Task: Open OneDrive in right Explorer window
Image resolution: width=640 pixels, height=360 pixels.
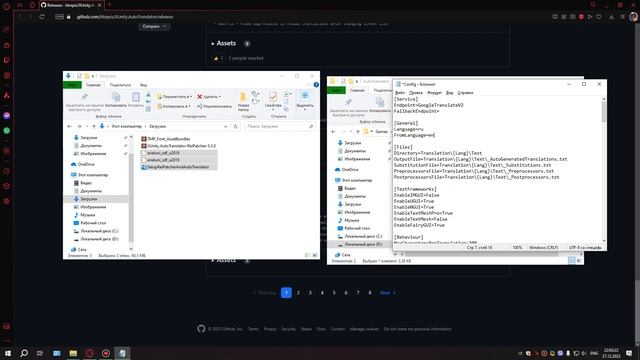Action: click(346, 169)
